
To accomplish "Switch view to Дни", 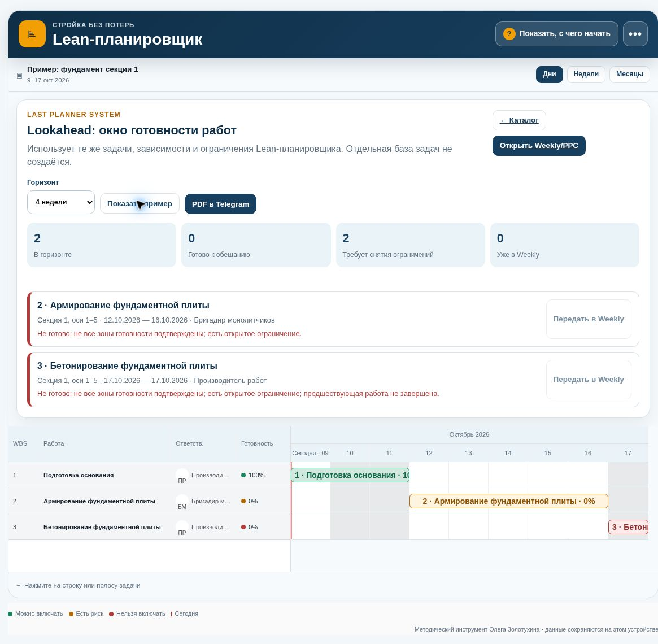I will [x=550, y=75].
